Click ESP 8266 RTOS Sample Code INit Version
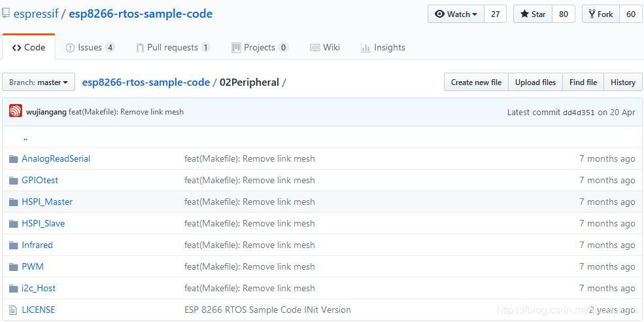Screen dimensions: 644x322 [268, 310]
